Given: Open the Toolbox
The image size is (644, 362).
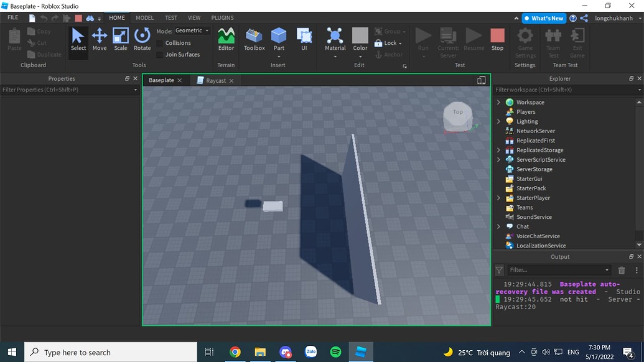Looking at the screenshot, I should pos(254,39).
